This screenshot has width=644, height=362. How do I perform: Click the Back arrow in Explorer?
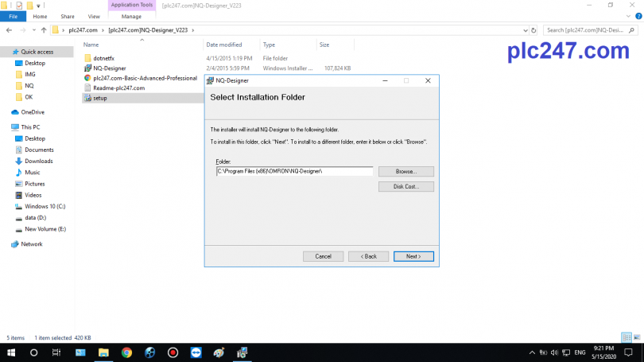(x=9, y=30)
